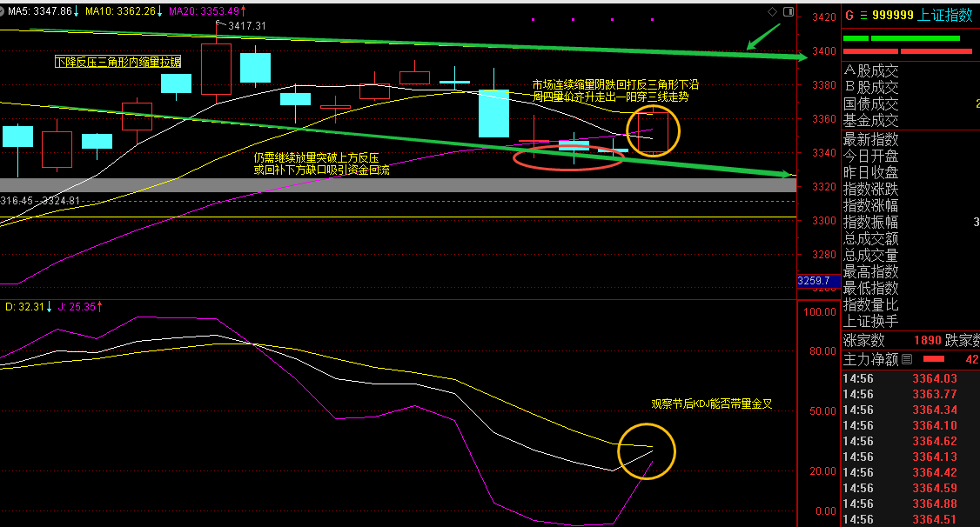
Task: Select the tick row showing 3364.13
Action: tap(910, 457)
